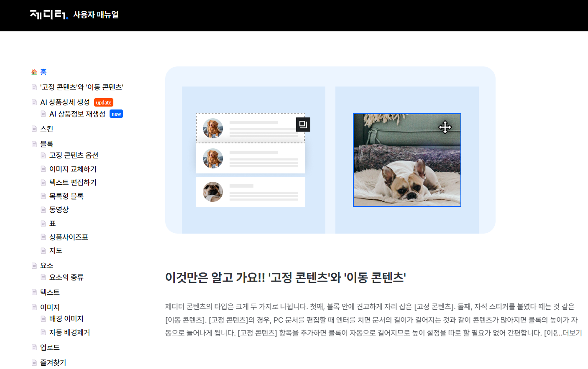The width and height of the screenshot is (588, 369).
Task: Click the 제디터 logo in the header
Action: pyautogui.click(x=46, y=15)
